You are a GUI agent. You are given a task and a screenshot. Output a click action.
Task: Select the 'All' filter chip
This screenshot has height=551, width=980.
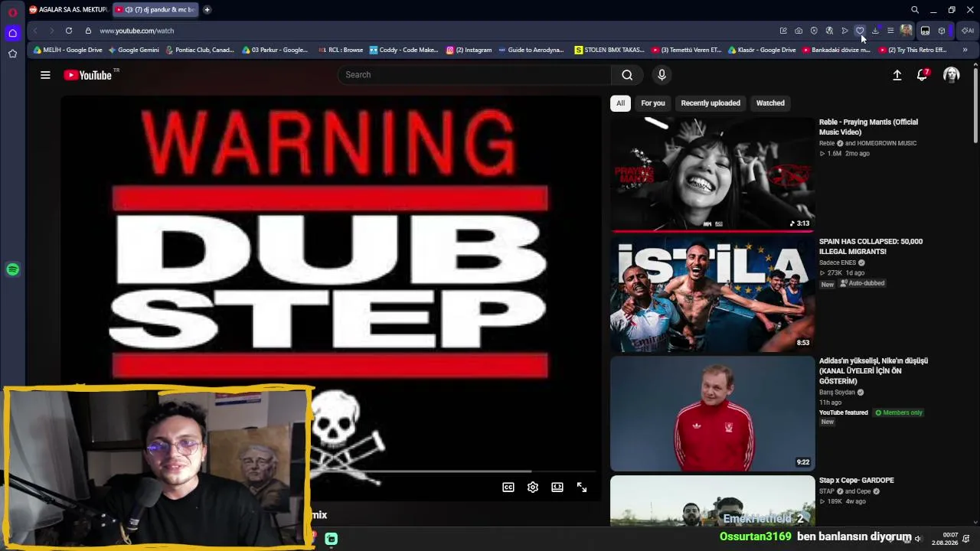[x=621, y=103]
